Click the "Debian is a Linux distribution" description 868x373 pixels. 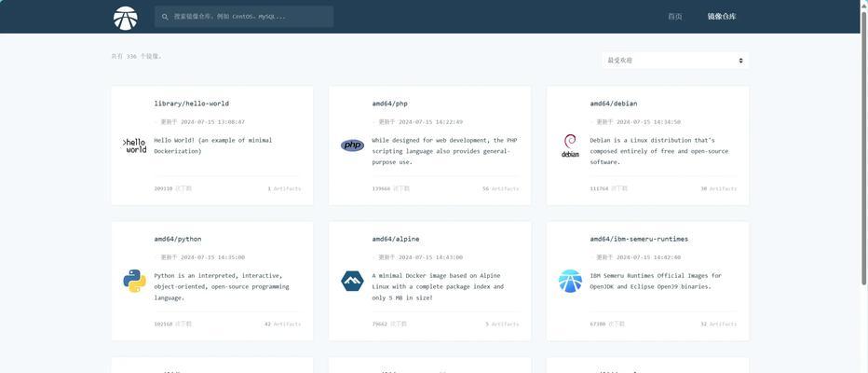pyautogui.click(x=659, y=151)
